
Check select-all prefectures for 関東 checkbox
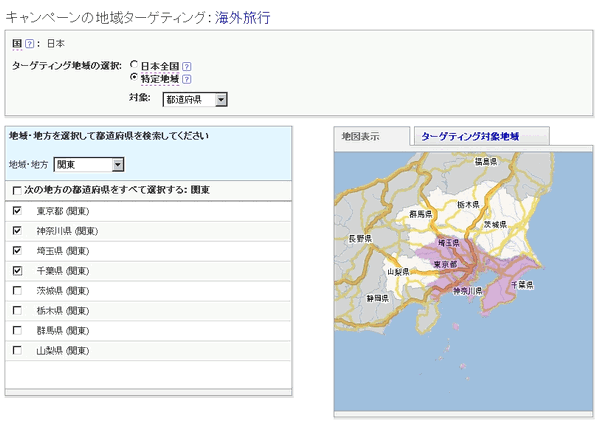(17, 190)
